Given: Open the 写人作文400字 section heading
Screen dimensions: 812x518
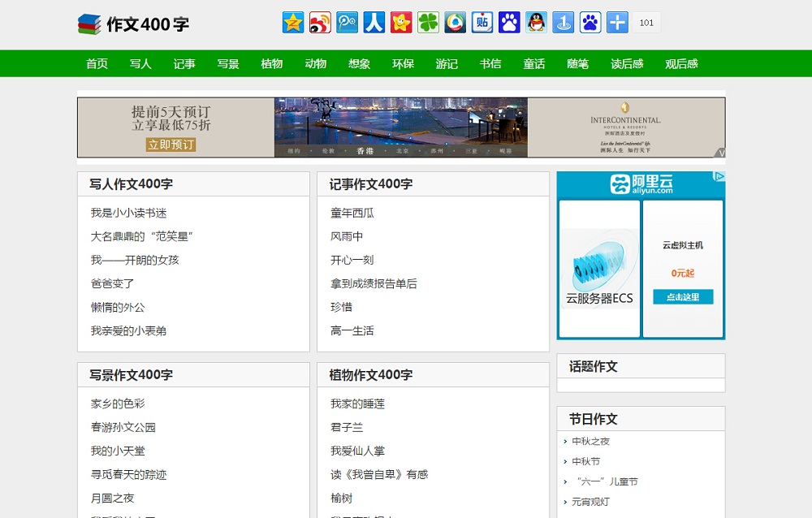Looking at the screenshot, I should (x=131, y=183).
